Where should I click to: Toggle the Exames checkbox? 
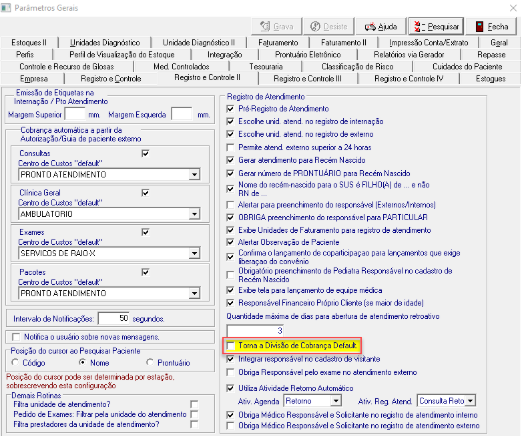point(145,232)
